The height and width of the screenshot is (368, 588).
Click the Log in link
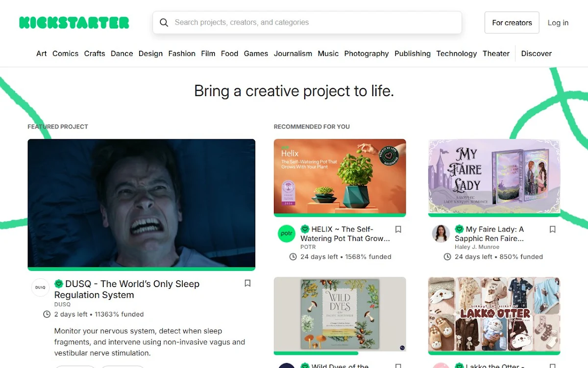558,23
